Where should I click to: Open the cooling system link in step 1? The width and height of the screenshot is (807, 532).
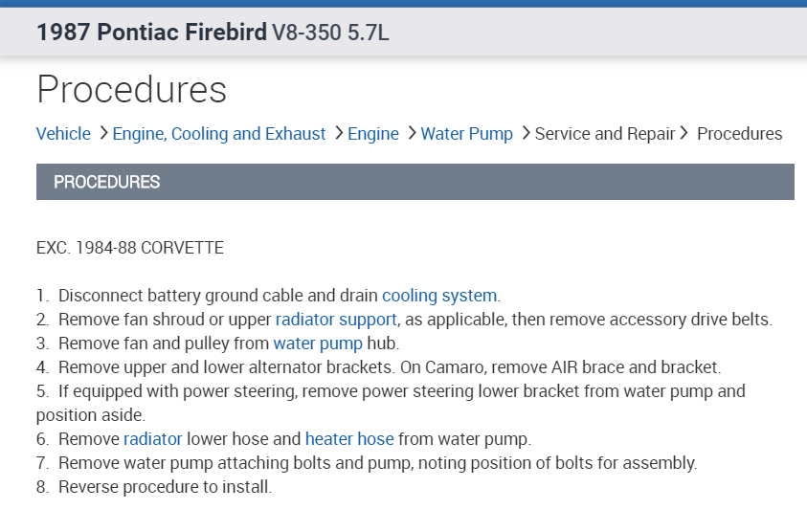tap(439, 296)
